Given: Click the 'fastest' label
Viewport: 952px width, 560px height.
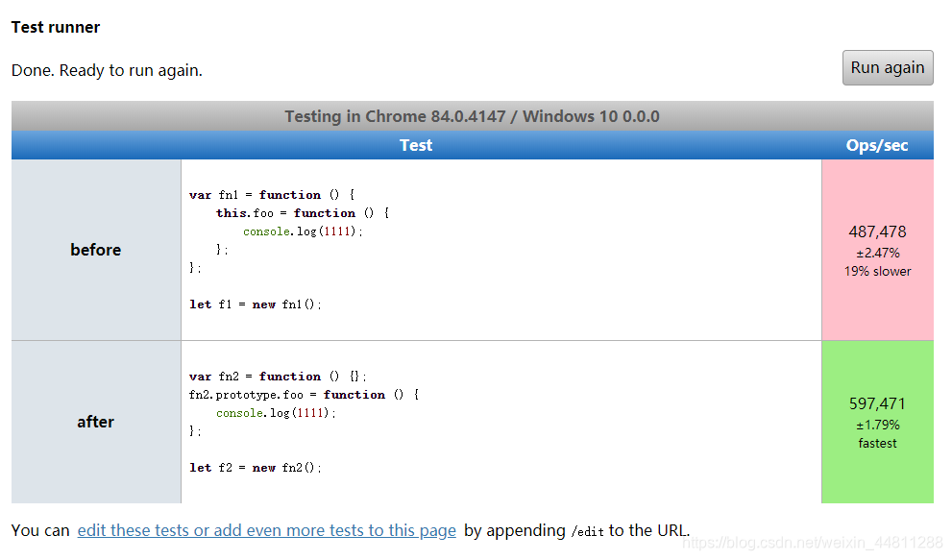Looking at the screenshot, I should [877, 443].
